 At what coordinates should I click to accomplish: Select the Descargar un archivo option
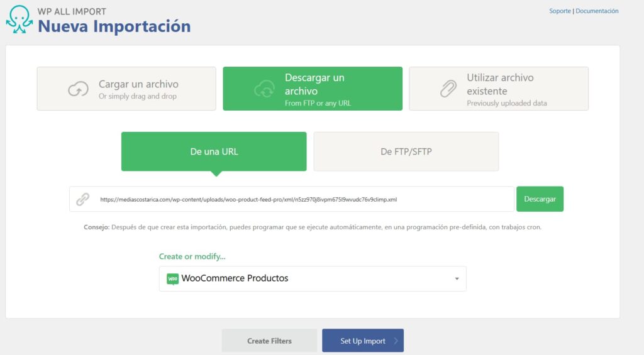point(313,89)
